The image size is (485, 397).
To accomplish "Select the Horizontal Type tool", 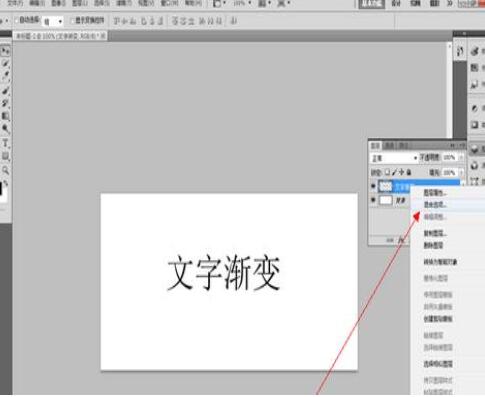I will 5,143.
